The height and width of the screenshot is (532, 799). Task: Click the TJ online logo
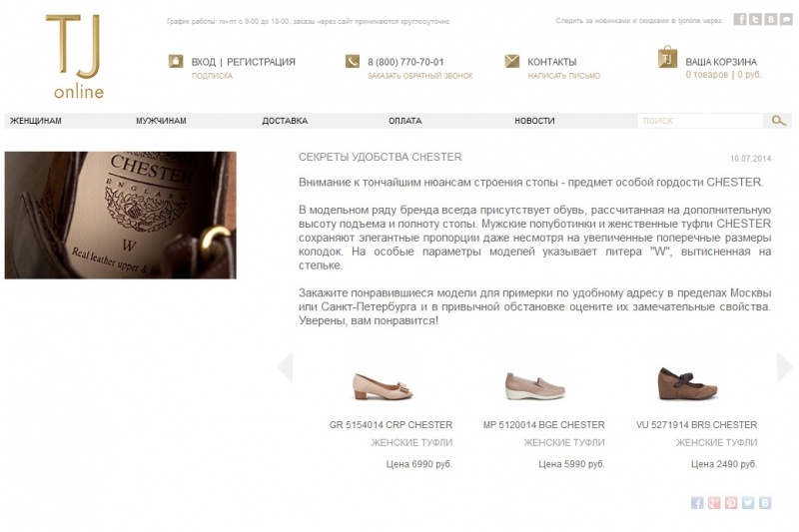tap(77, 57)
